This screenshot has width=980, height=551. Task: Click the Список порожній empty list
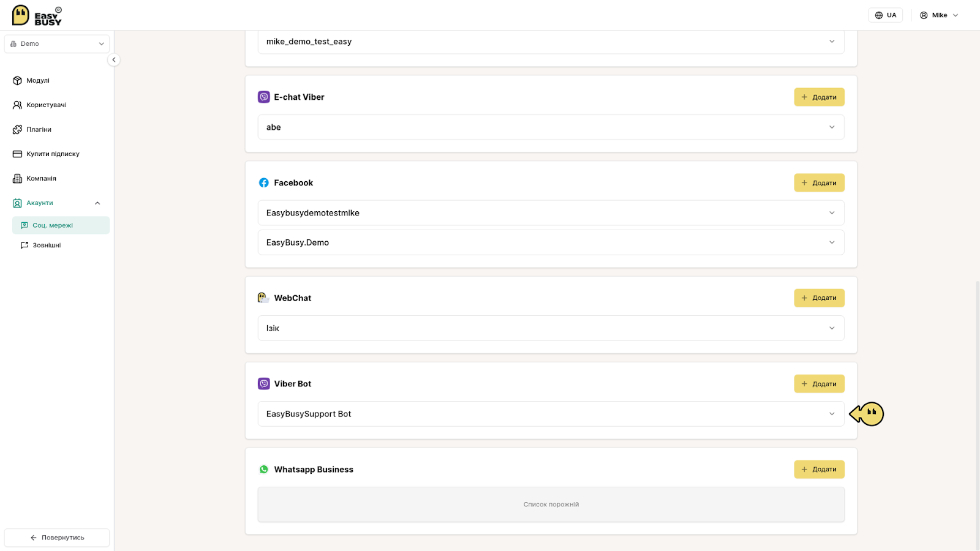[551, 504]
